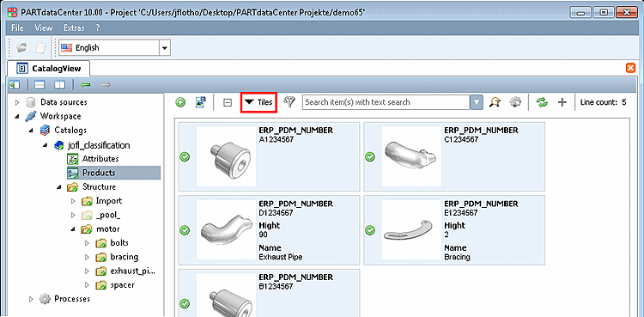644x317 pixels.
Task: Open the Tiles view mode dropdown
Action: 258,102
